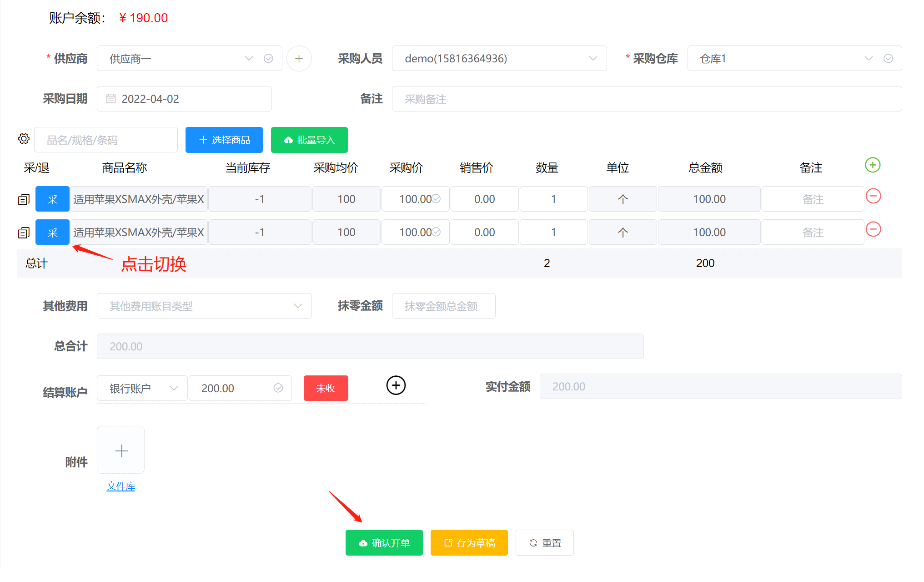Screen dimensions: 924x582
Task: Click the check icon in the settlement amount field
Action: click(x=278, y=388)
